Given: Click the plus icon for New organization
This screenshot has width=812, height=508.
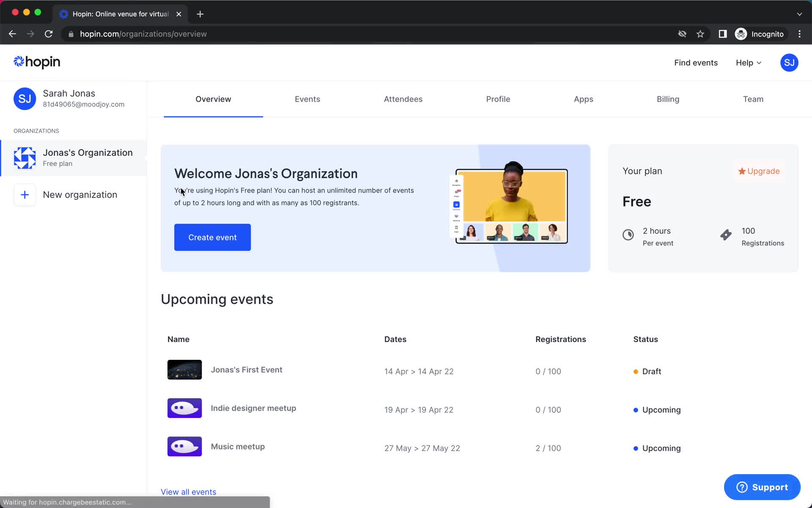Looking at the screenshot, I should click(25, 195).
